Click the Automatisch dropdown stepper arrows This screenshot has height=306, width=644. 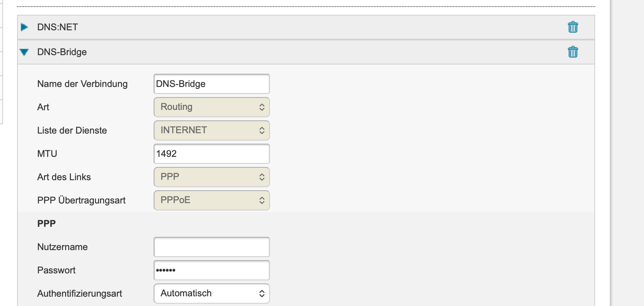pyautogui.click(x=262, y=294)
